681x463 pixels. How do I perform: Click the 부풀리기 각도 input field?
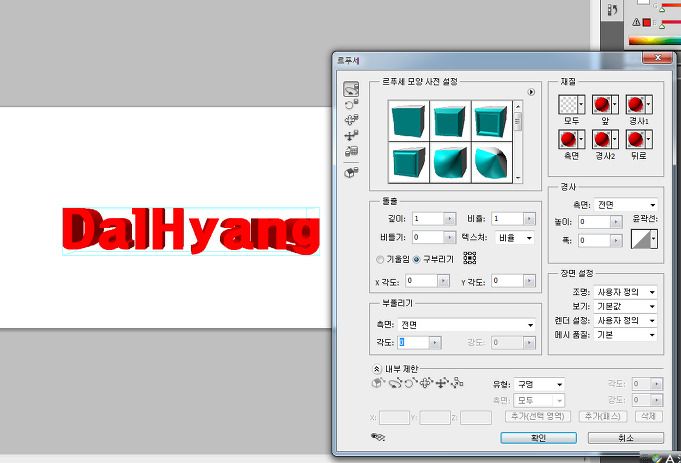pyautogui.click(x=413, y=342)
